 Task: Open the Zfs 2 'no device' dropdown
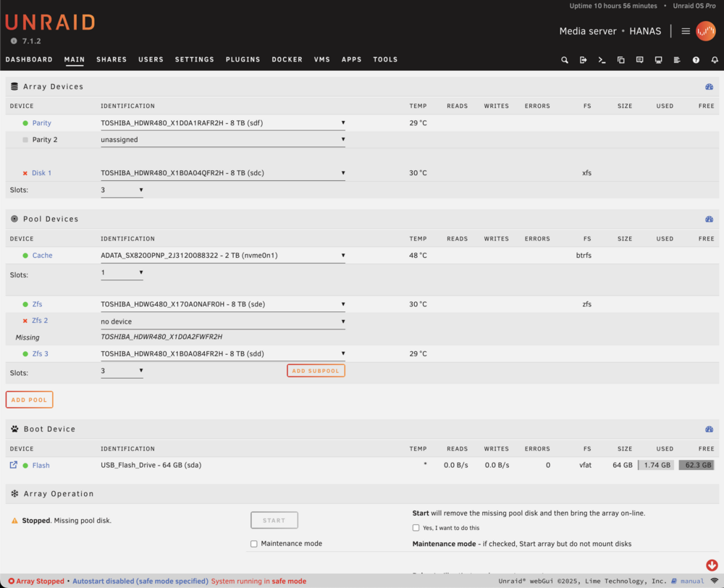[x=222, y=322]
